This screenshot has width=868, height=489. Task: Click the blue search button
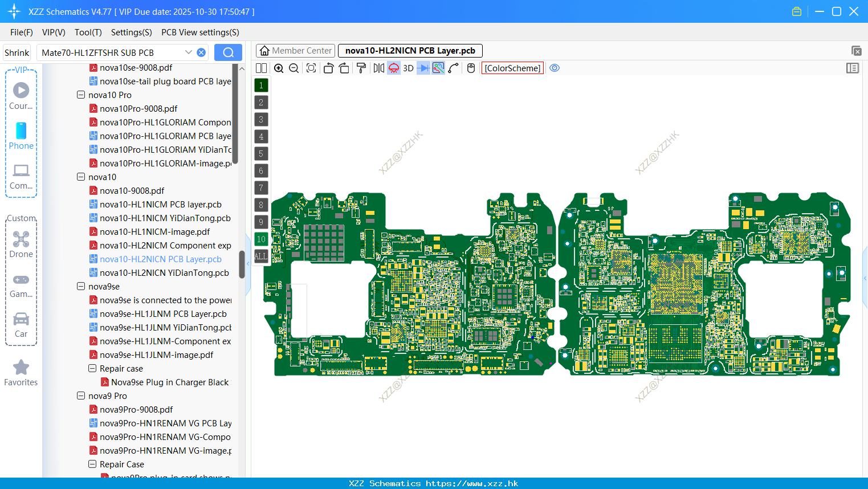[228, 52]
